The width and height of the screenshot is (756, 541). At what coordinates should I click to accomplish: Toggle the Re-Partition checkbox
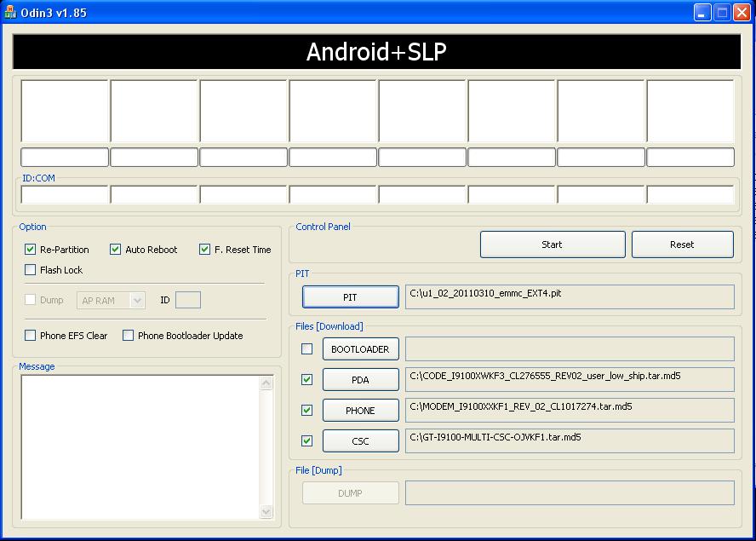[30, 249]
